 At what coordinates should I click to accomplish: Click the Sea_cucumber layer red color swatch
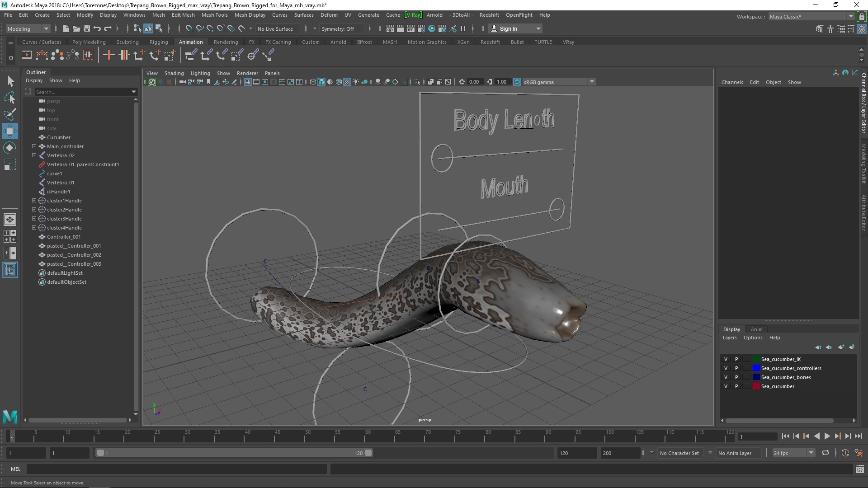coord(756,386)
